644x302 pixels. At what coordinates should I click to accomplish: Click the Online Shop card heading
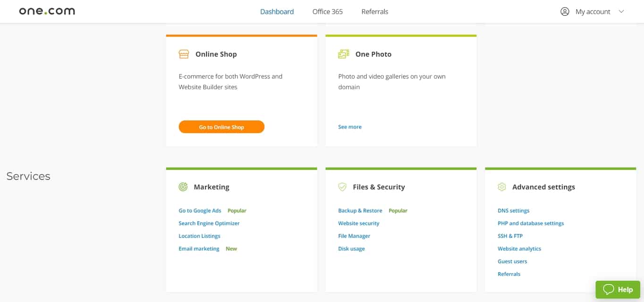216,54
